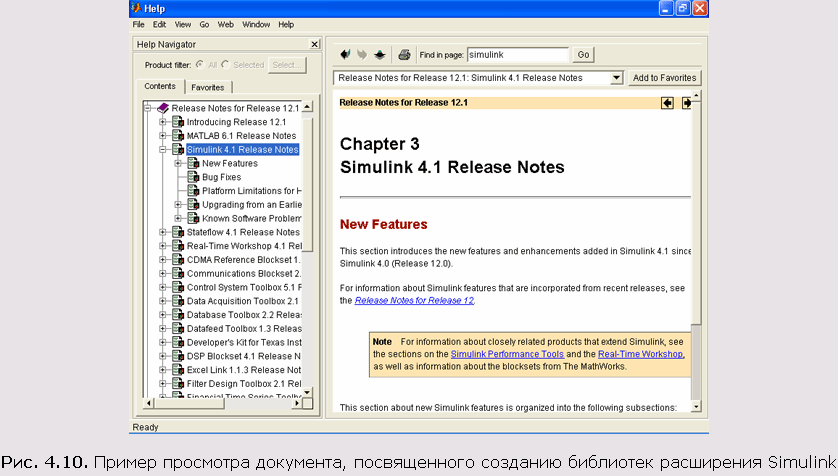Switch to the Favorites tab
The width and height of the screenshot is (838, 476).
[x=208, y=87]
